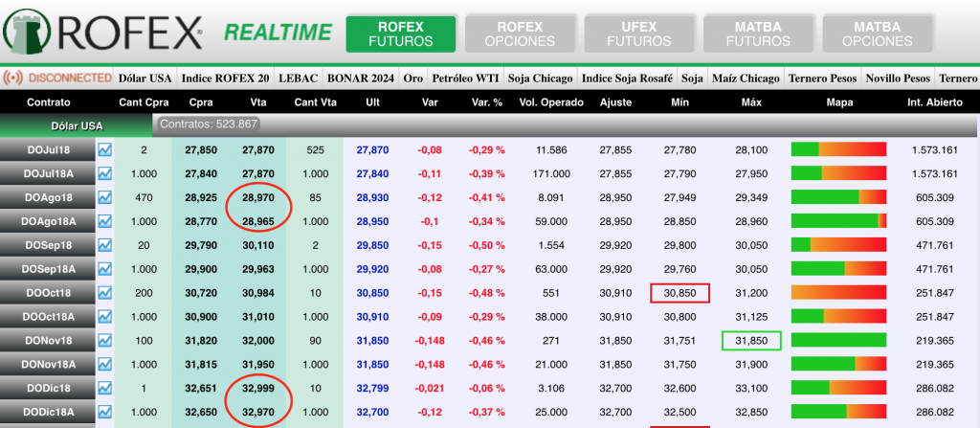Click DOOct18A buy price 30,900
980x428 pixels.
201,317
